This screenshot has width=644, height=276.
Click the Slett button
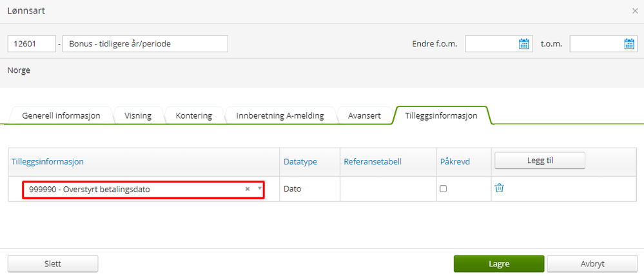tap(53, 264)
